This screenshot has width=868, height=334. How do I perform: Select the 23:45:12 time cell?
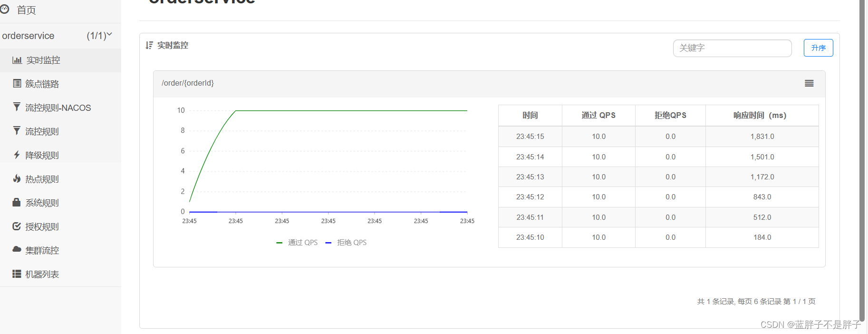(x=530, y=197)
